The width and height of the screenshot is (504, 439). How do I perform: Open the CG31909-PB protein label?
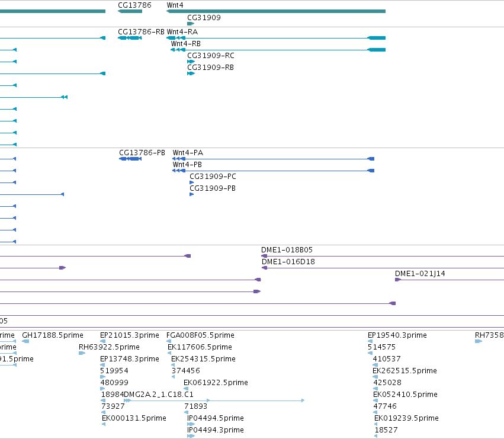[213, 188]
